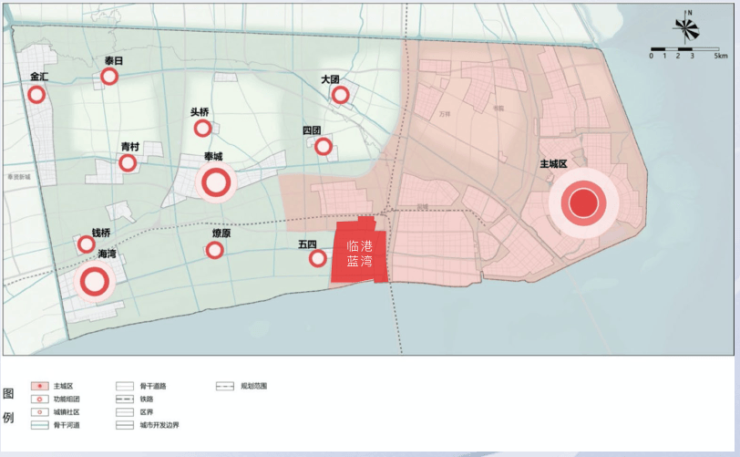740x457 pixels.
Task: Select the large 奉城 ring marker
Action: click(216, 183)
